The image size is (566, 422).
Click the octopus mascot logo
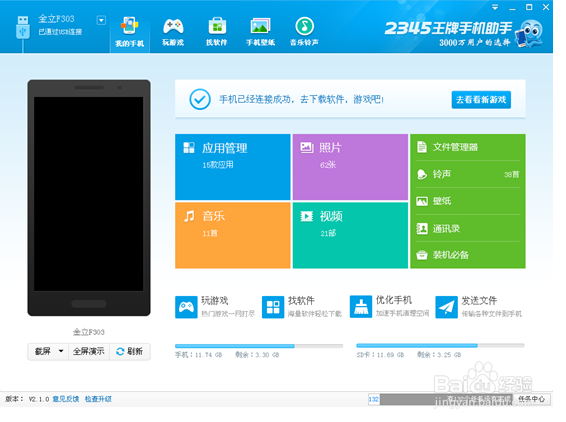click(x=529, y=33)
